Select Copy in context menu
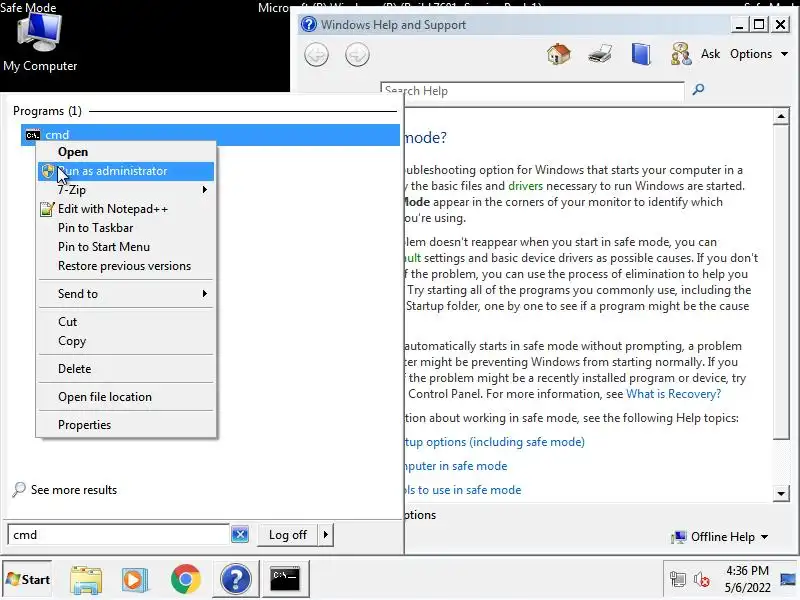 pyautogui.click(x=126, y=341)
